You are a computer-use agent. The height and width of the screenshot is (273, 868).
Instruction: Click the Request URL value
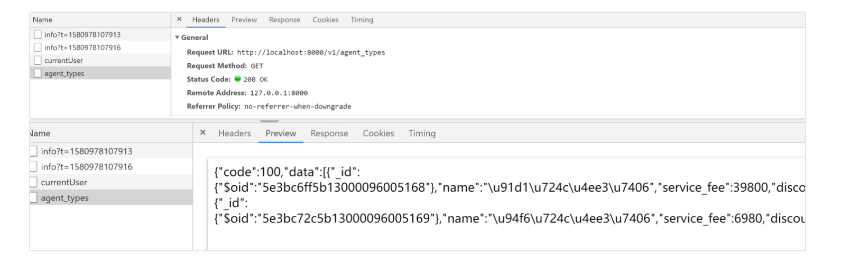(311, 52)
